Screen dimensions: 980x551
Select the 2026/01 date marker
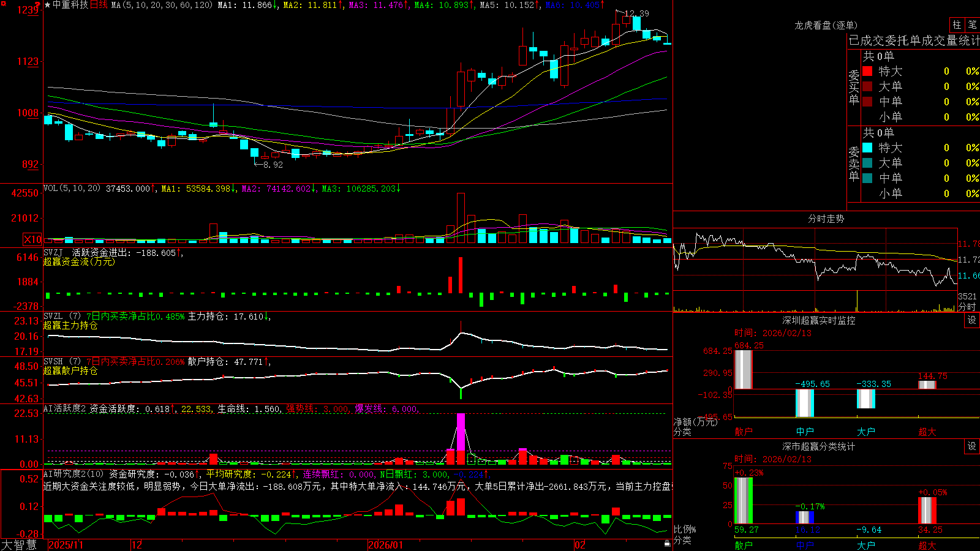pos(386,545)
